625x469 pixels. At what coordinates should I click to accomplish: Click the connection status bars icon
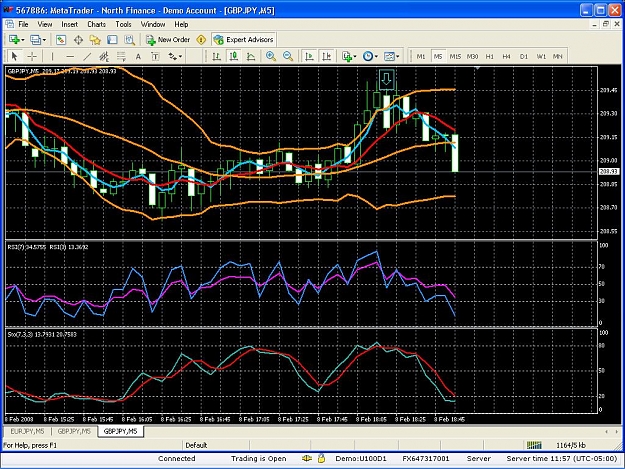534,445
